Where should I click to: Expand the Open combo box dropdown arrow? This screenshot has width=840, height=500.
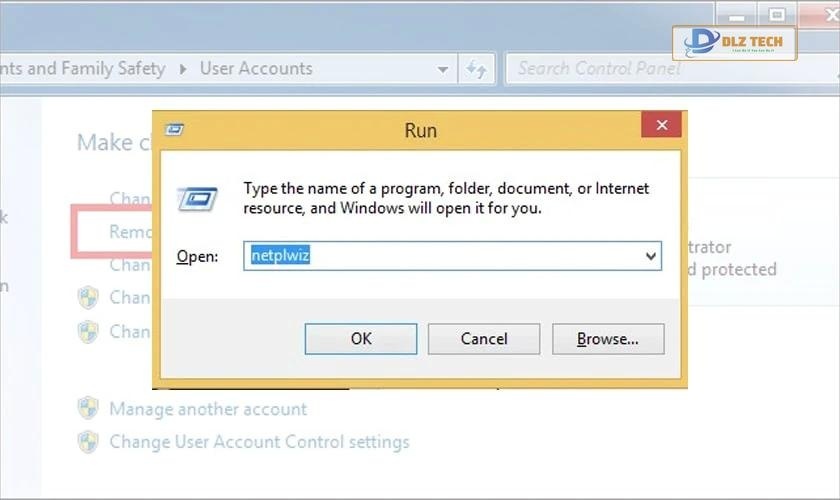(x=651, y=256)
